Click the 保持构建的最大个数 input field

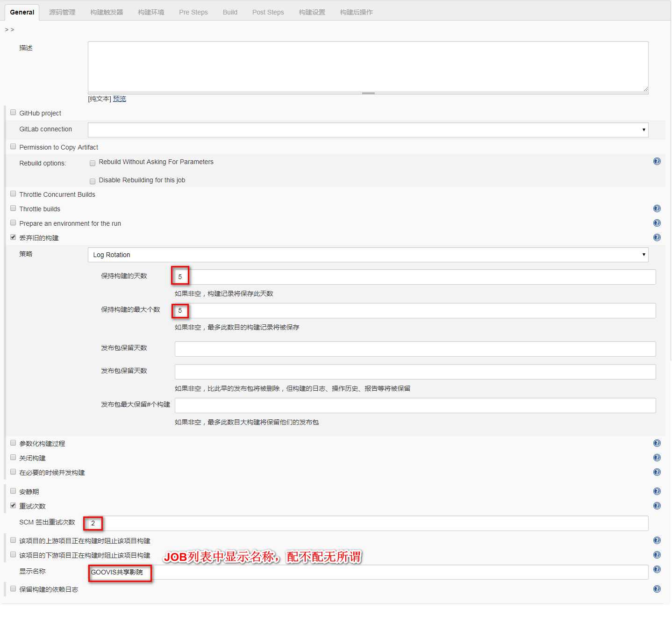tap(415, 311)
